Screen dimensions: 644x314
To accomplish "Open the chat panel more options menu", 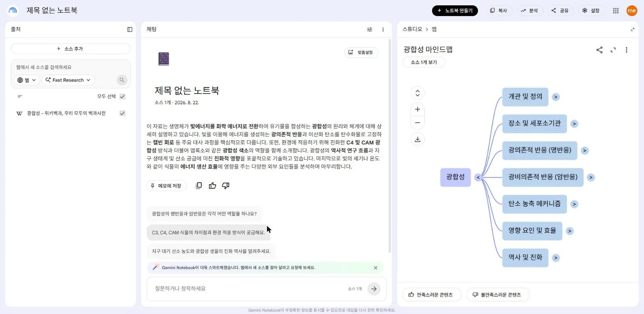I will [x=383, y=30].
